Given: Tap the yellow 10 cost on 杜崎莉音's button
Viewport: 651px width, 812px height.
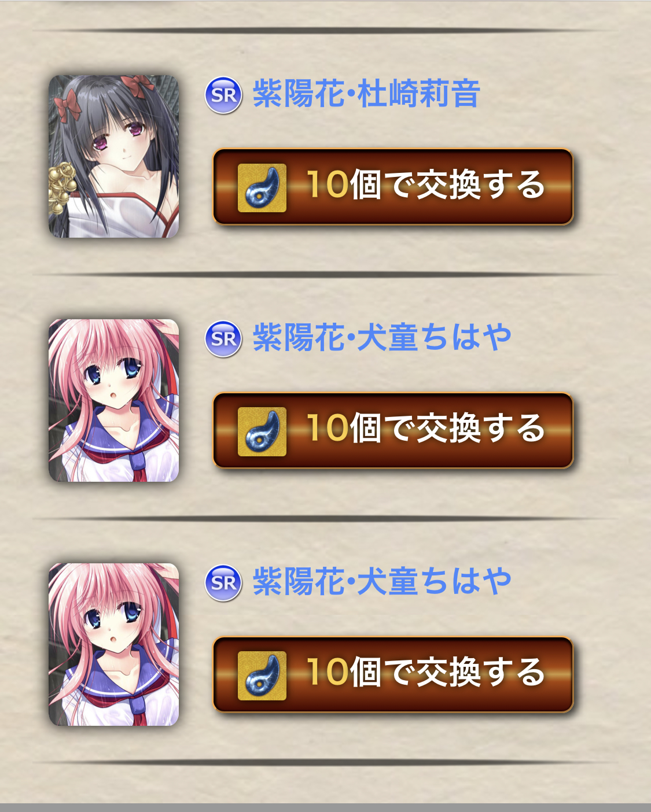Looking at the screenshot, I should 328,185.
